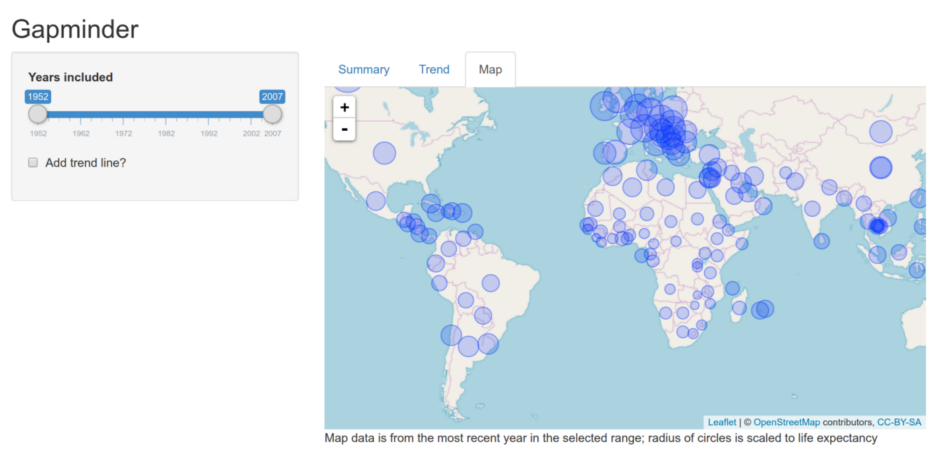Open the Leaflet attribution link
Image resolution: width=936 pixels, height=454 pixels.
721,422
